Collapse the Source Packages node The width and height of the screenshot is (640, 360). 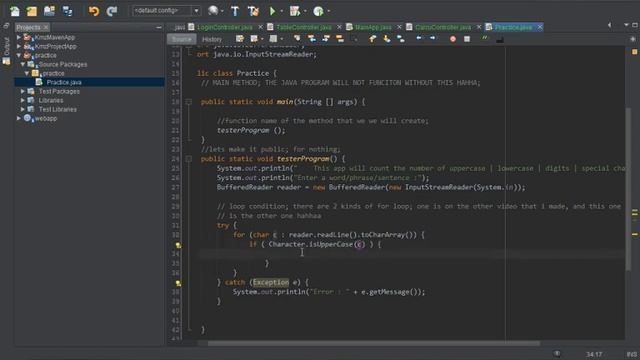(x=23, y=64)
